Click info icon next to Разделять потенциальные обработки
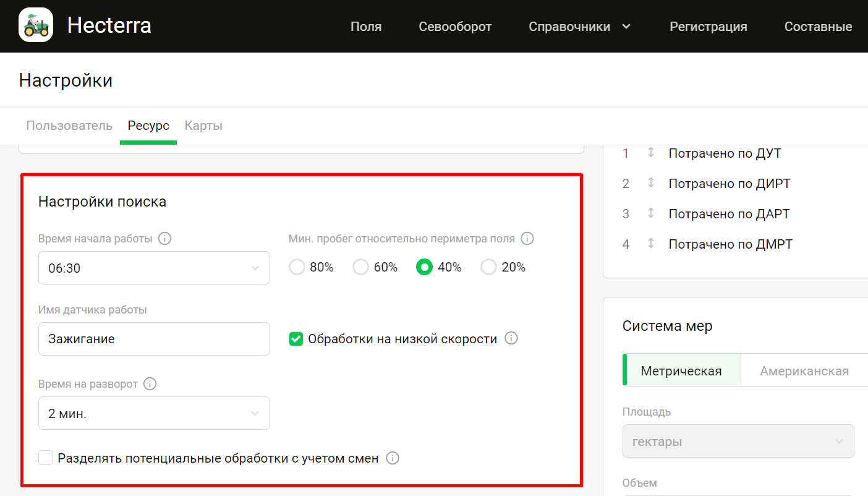The image size is (868, 496). click(393, 458)
